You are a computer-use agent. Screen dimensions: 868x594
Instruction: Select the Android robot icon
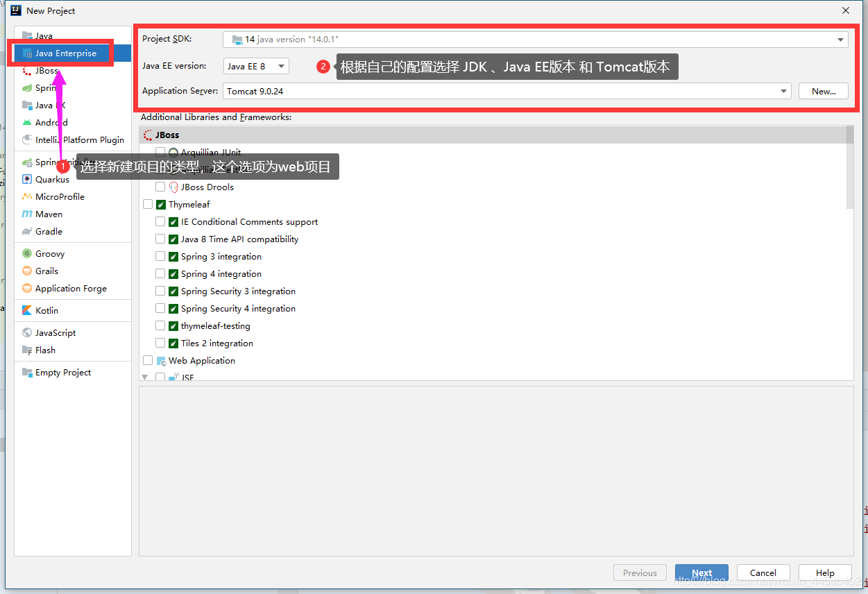[27, 123]
